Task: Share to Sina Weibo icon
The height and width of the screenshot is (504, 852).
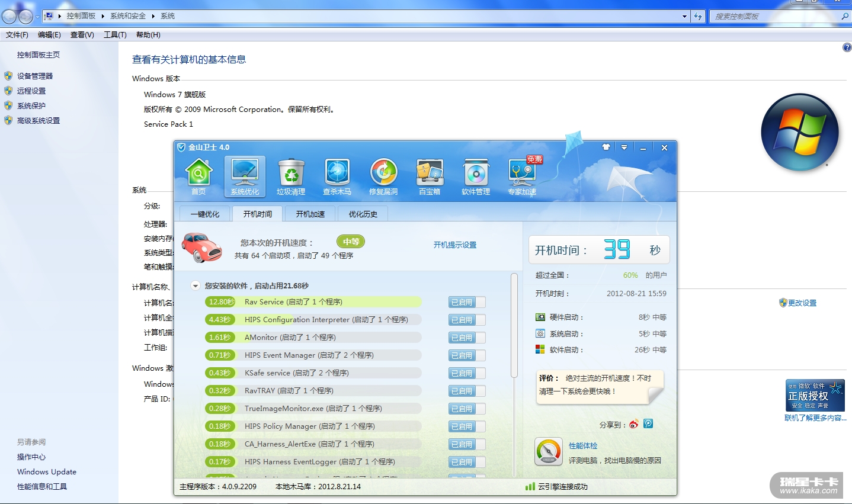Action: (634, 424)
